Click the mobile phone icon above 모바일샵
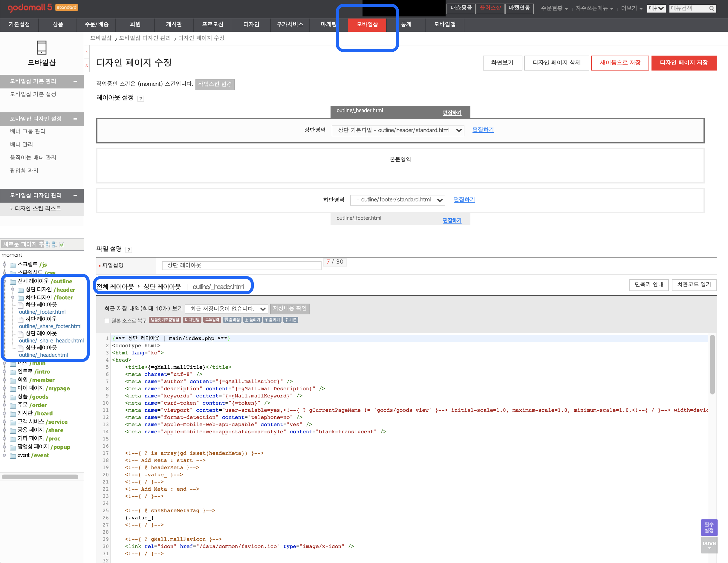Viewport: 728px width, 563px height. point(41,48)
